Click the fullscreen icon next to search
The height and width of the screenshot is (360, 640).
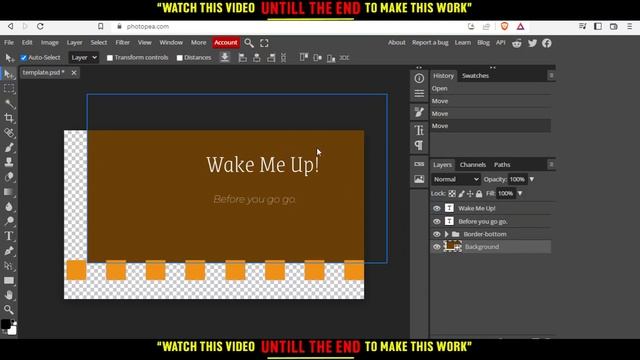264,43
